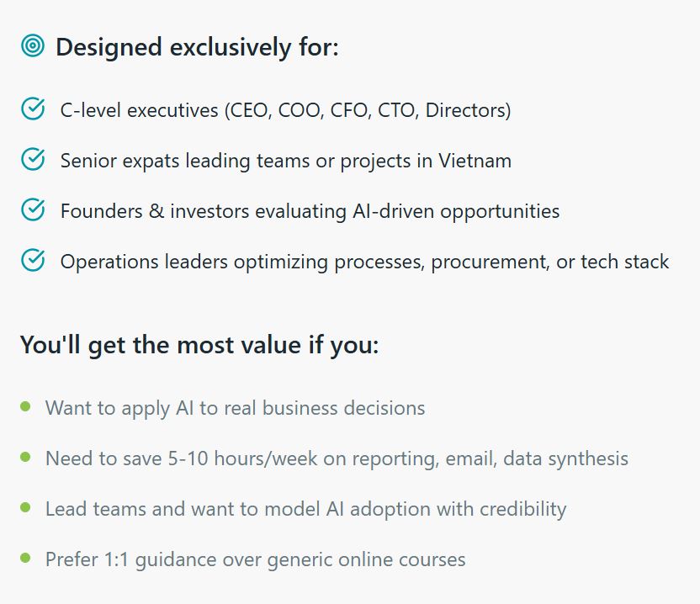700x604 pixels.
Task: Click the Operations leaders optimizing processes text
Action: 364,262
